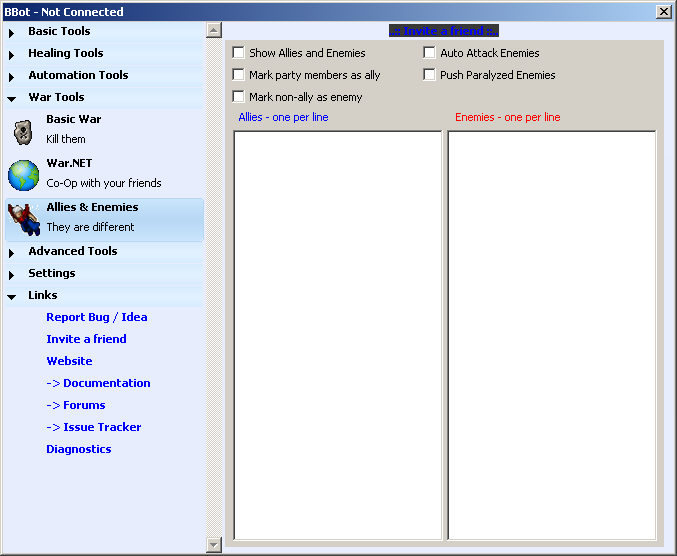Open the Report Bug / Idea link
The width and height of the screenshot is (677, 556).
[97, 317]
